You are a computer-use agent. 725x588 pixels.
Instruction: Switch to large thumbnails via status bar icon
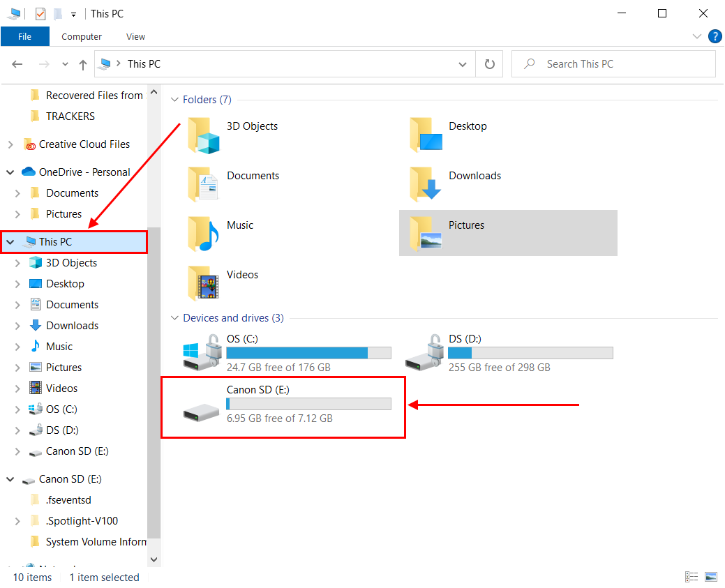711,577
